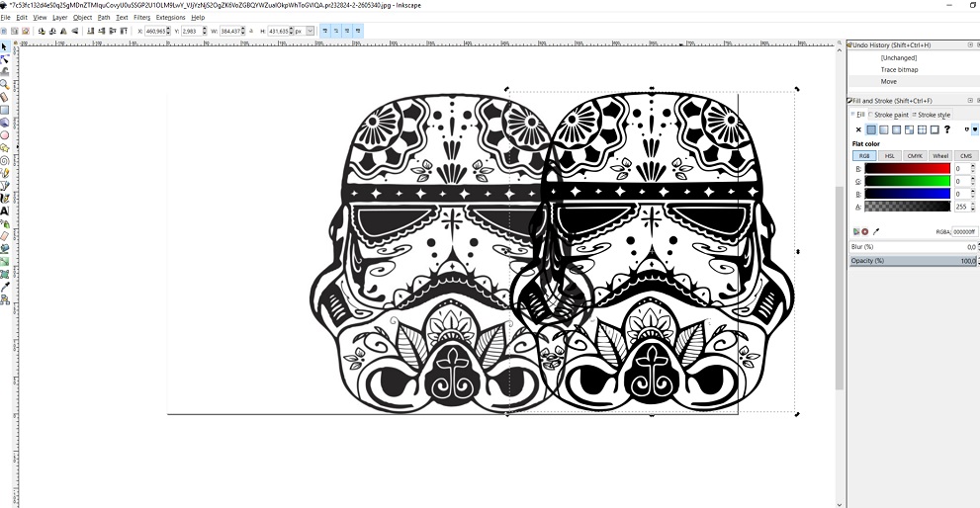Set fill to No paint (X)
The image size is (980, 508).
[858, 129]
